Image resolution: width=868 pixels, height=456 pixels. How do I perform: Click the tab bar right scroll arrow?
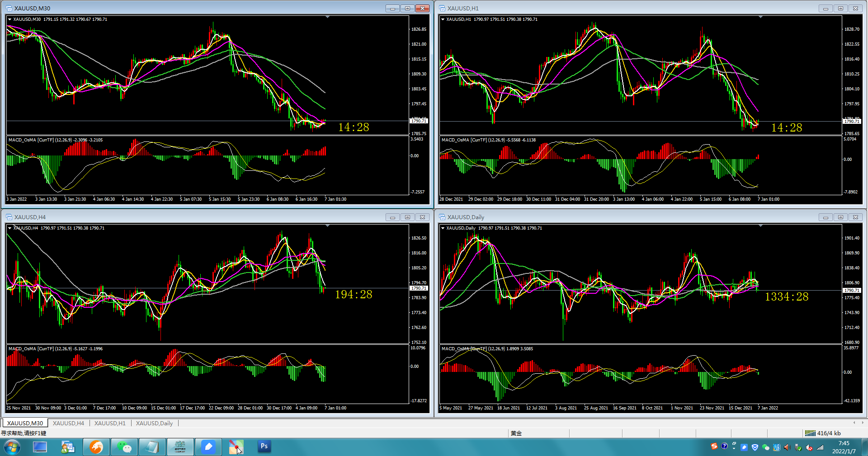pyautogui.click(x=863, y=423)
